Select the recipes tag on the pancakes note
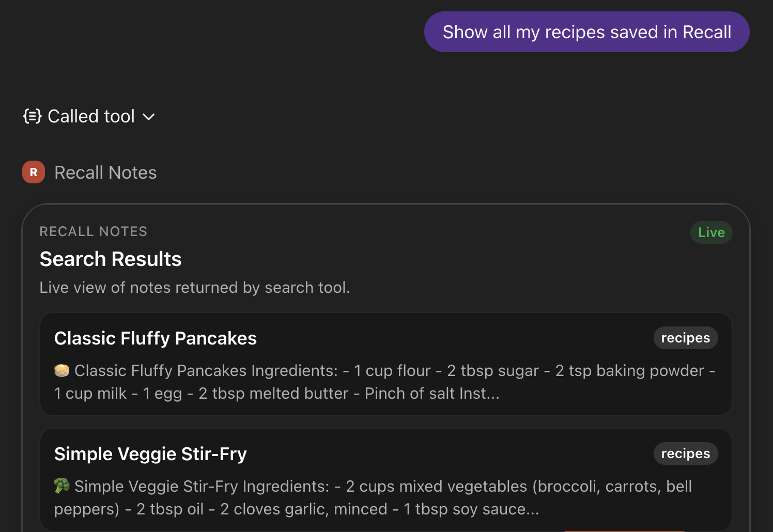This screenshot has height=532, width=773. 685,337
